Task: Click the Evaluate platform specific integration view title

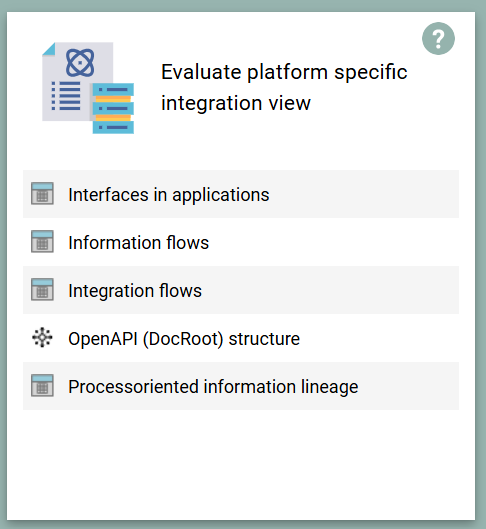Action: tap(284, 87)
